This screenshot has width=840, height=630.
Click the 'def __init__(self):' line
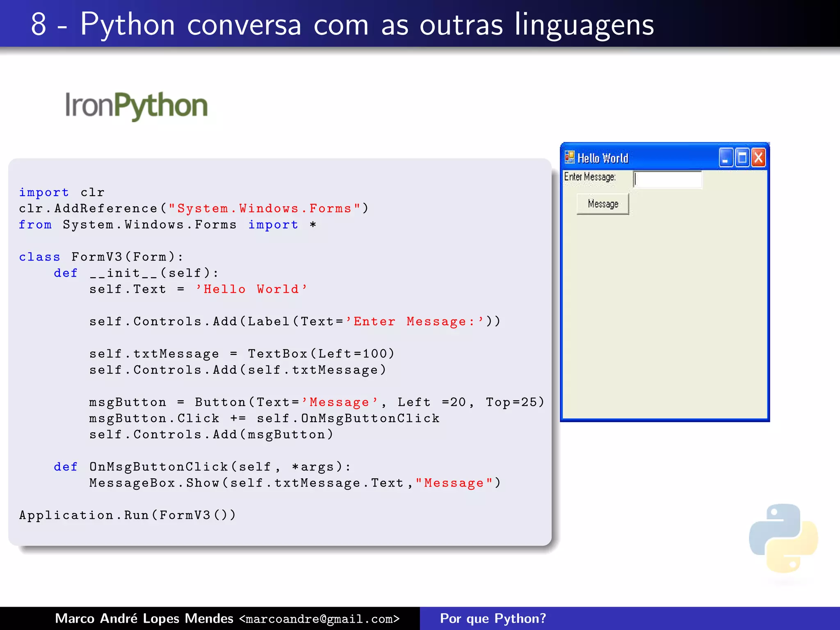[136, 273]
